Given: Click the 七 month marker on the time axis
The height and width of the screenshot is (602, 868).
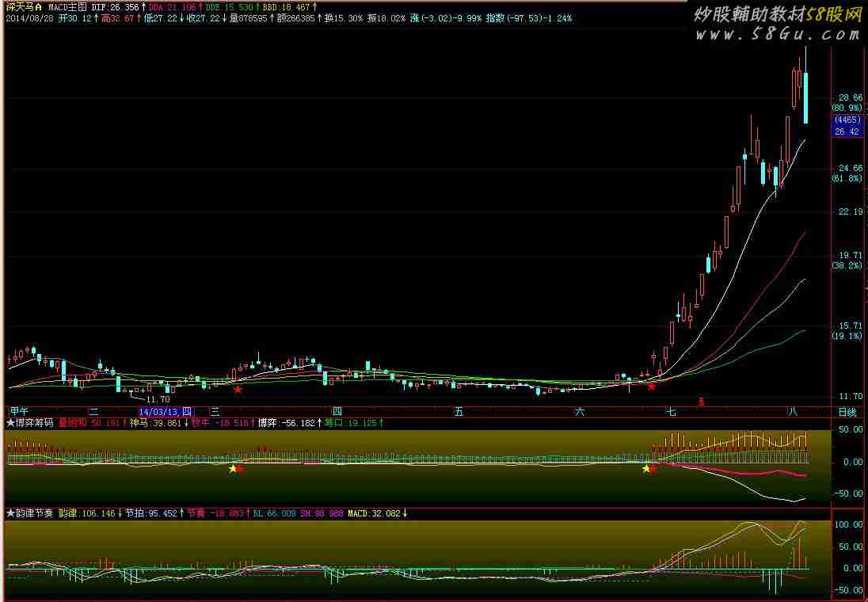Looking at the screenshot, I should [x=672, y=412].
